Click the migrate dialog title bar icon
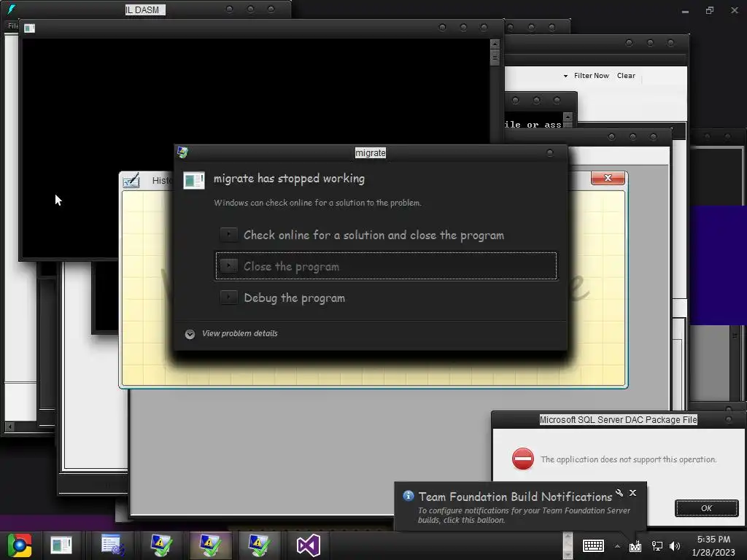This screenshot has width=747, height=560. pos(182,152)
